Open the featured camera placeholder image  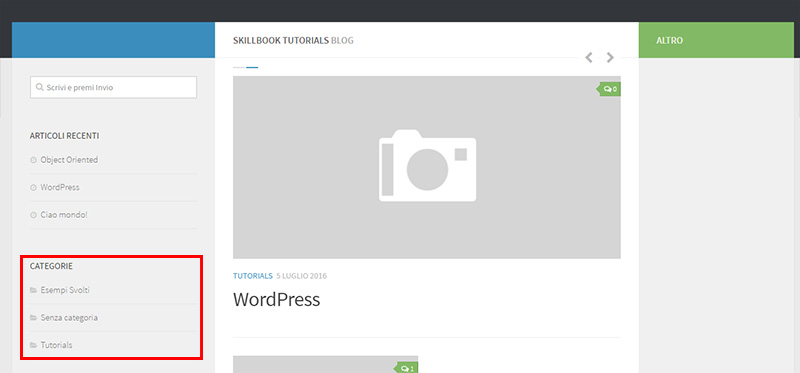[427, 167]
